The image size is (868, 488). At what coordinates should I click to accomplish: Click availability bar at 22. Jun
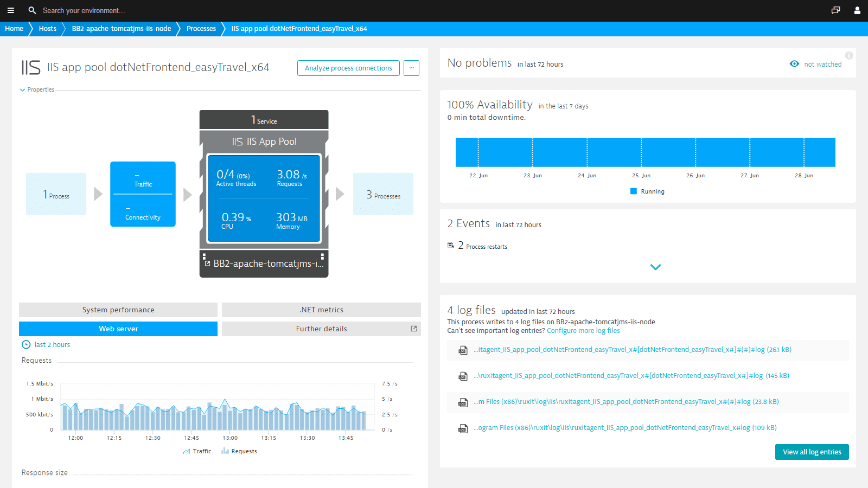pyautogui.click(x=478, y=152)
